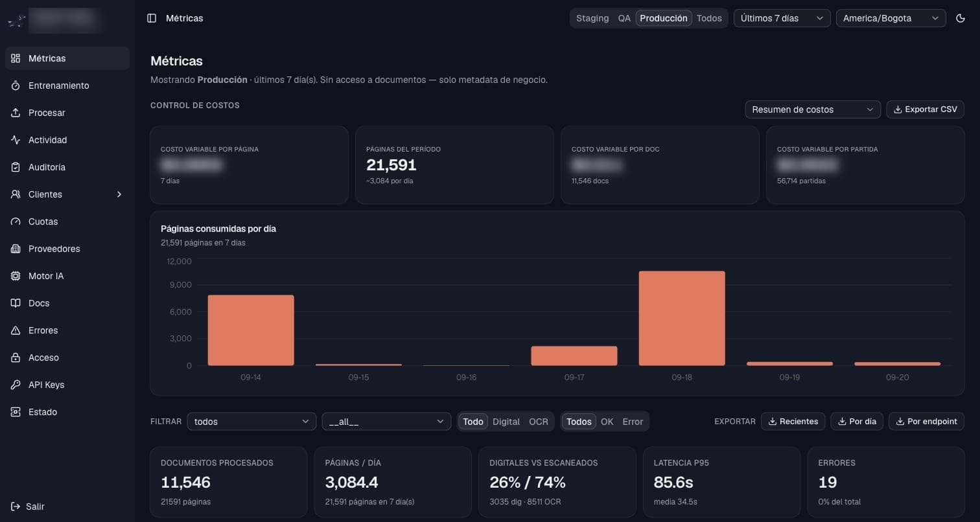Click the Métricas breadcrumb title in header
Image resolution: width=980 pixels, height=522 pixels.
point(185,18)
